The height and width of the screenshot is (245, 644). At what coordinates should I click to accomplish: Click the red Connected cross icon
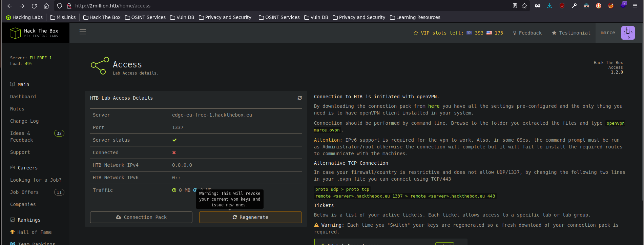(174, 152)
